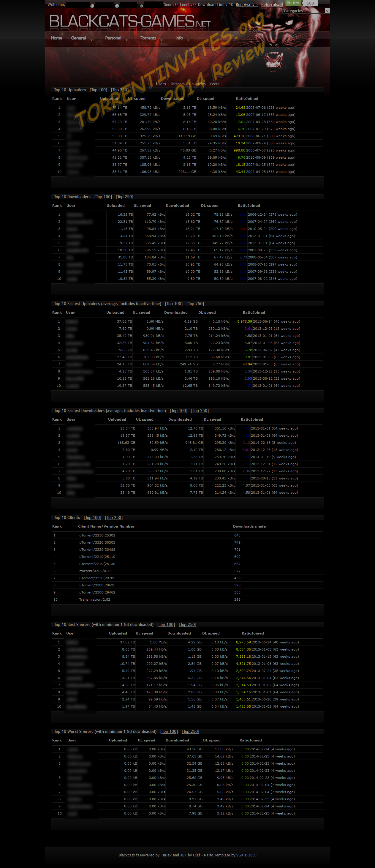Open Top 100 for Fastest Uploaders
The image size is (375, 868).
point(174,304)
